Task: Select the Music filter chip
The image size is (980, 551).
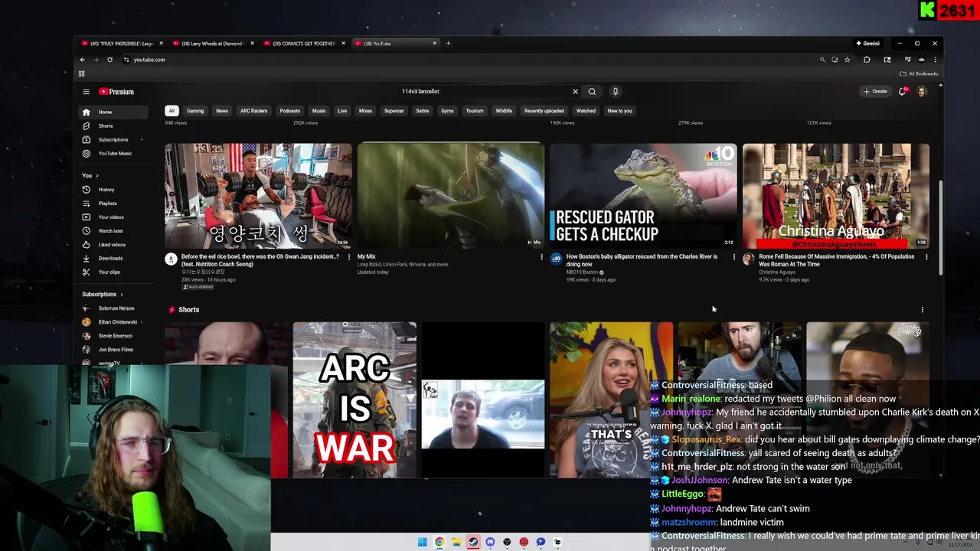Action: (x=318, y=111)
